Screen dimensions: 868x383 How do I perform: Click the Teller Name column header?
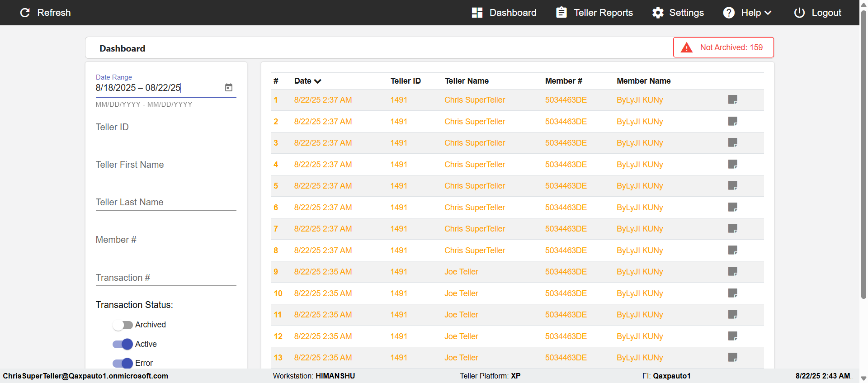click(467, 81)
